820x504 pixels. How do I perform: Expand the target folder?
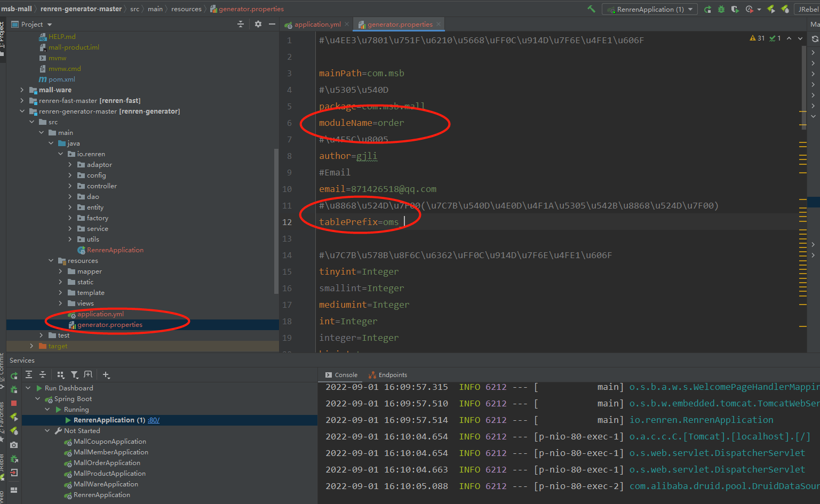coord(31,346)
